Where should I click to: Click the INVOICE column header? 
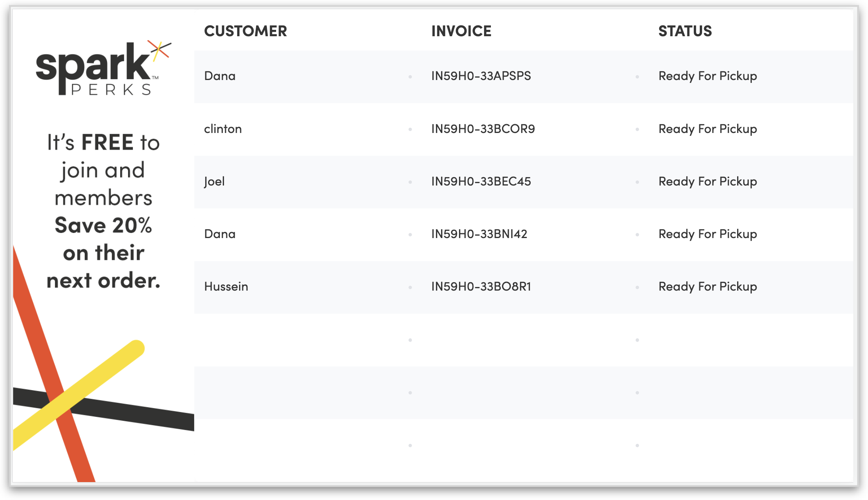pyautogui.click(x=461, y=31)
